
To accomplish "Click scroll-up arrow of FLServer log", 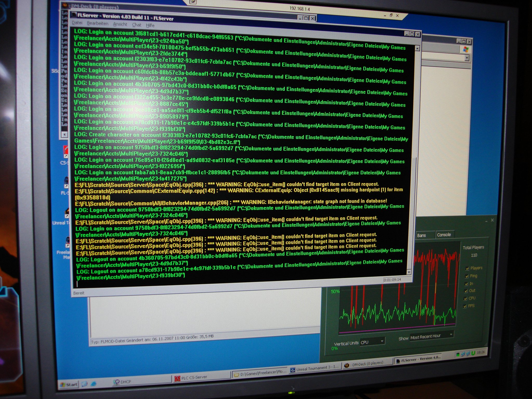I will [417, 48].
